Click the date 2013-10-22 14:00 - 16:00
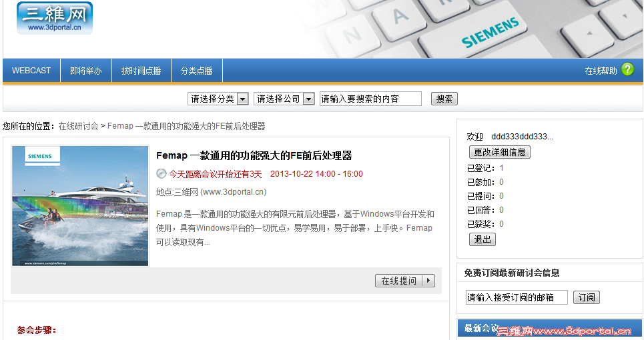Screen dimensions: 644x340 point(316,174)
